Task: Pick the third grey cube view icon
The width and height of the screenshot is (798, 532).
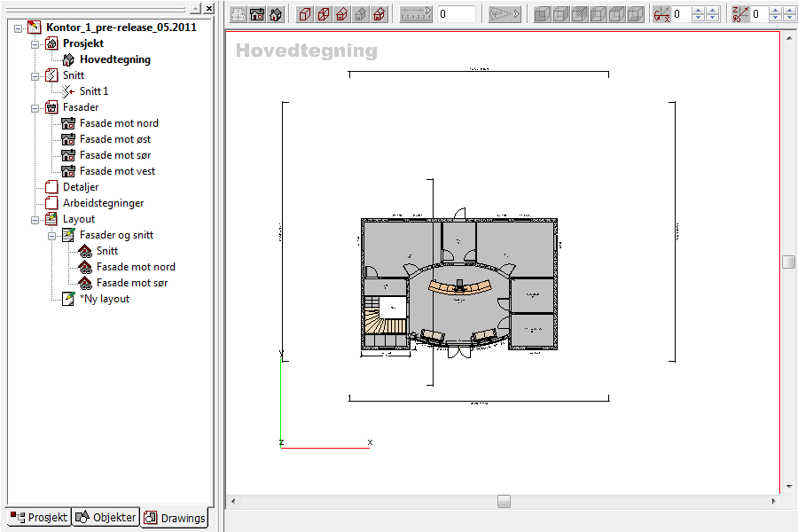Action: [579, 14]
